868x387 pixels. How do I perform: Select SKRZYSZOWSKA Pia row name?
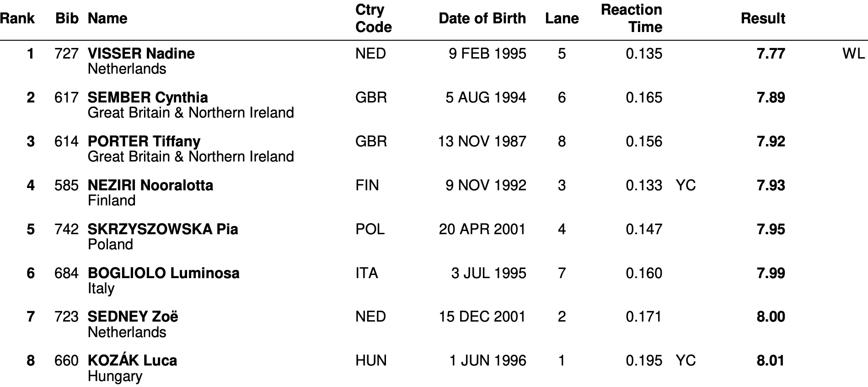point(163,229)
